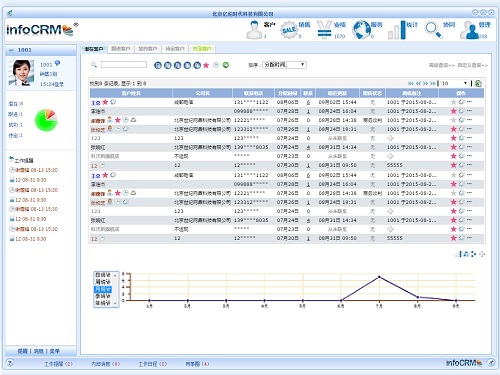
Task: Click the pink star filter in the toolbar
Action: [206, 65]
